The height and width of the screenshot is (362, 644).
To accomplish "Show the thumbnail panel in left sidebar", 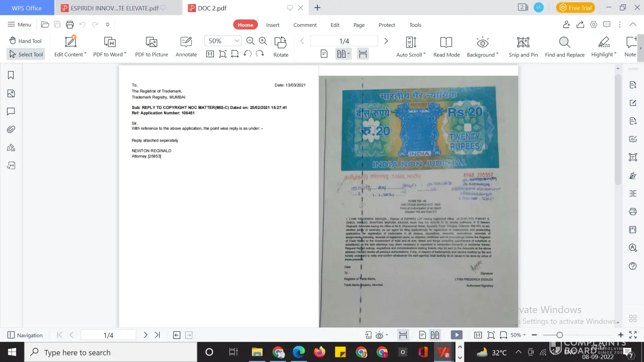I will coord(11,93).
